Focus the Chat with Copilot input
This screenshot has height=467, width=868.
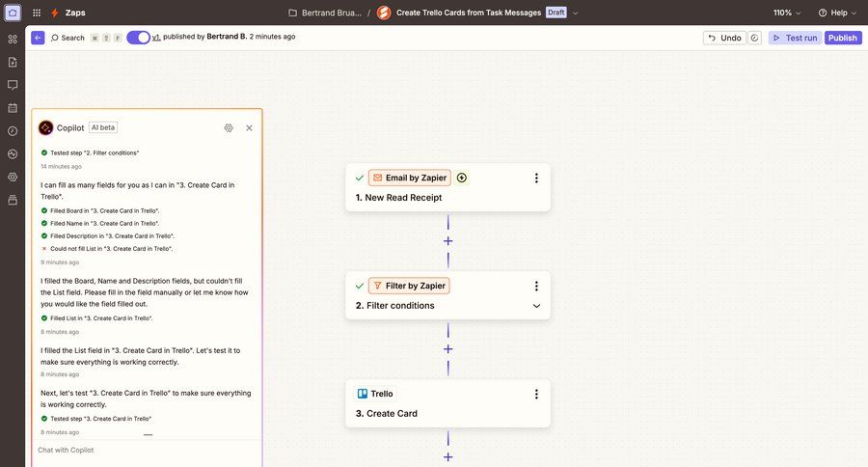pos(147,450)
